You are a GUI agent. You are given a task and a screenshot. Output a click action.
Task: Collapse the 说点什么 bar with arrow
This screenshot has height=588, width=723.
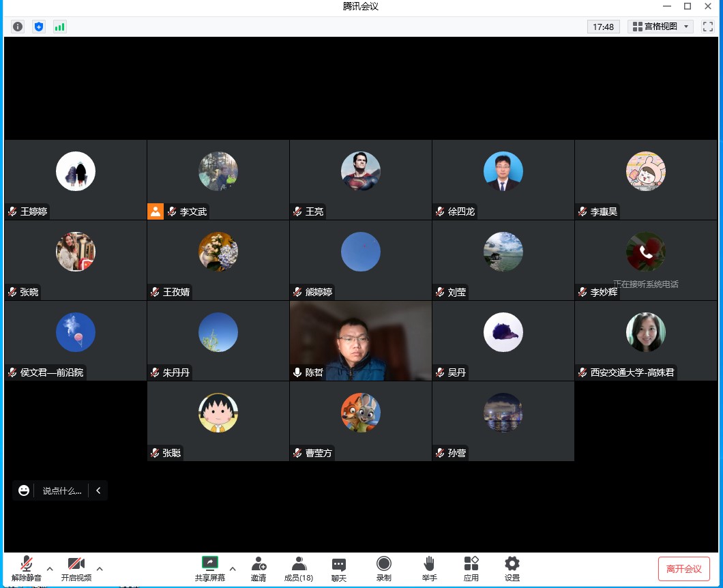(x=98, y=490)
